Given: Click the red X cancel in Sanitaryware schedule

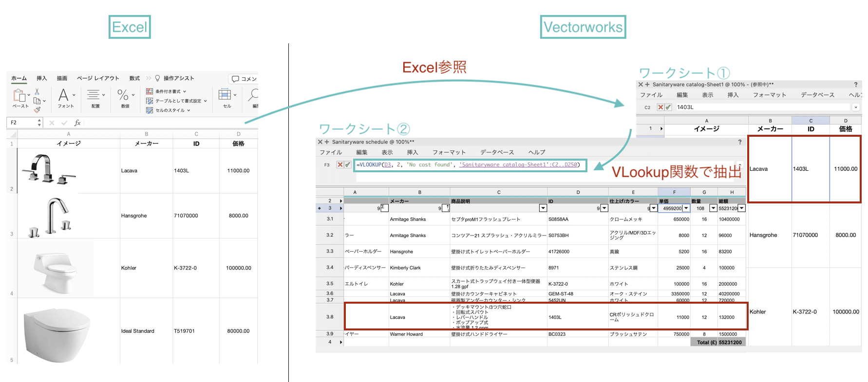Looking at the screenshot, I should [x=340, y=165].
